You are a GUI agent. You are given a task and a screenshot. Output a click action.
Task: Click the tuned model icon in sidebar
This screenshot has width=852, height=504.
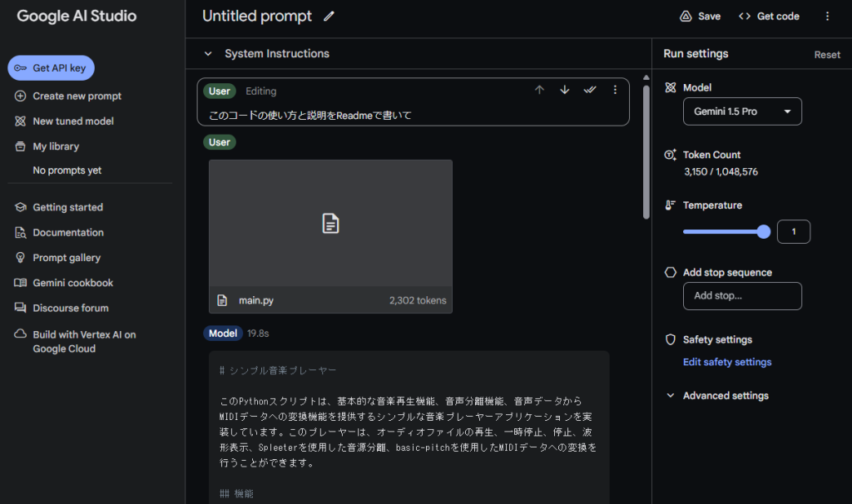(x=20, y=121)
